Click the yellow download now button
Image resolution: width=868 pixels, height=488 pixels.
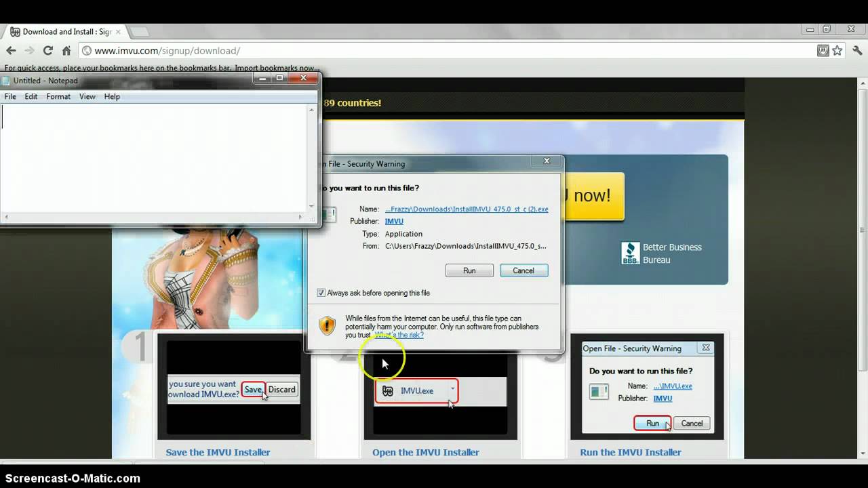[x=593, y=196]
